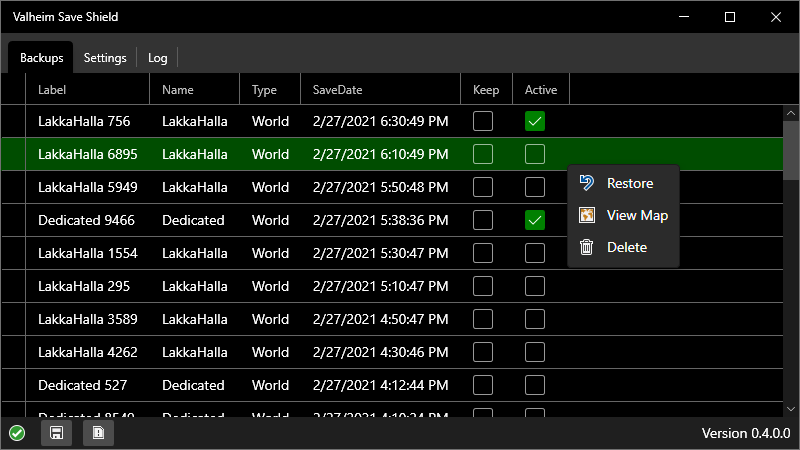Check Active for LakkaHalla 6895

pos(535,154)
